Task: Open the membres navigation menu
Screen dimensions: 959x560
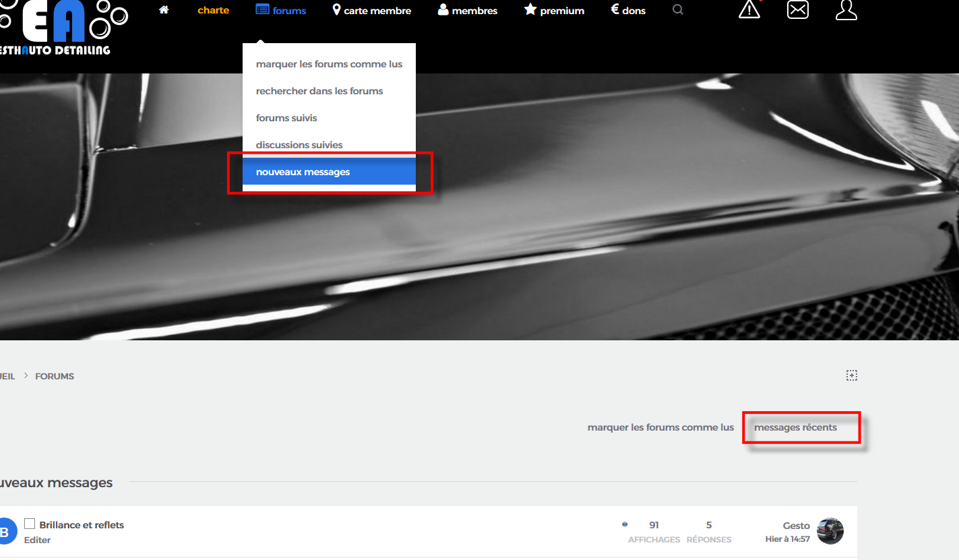Action: tap(468, 11)
